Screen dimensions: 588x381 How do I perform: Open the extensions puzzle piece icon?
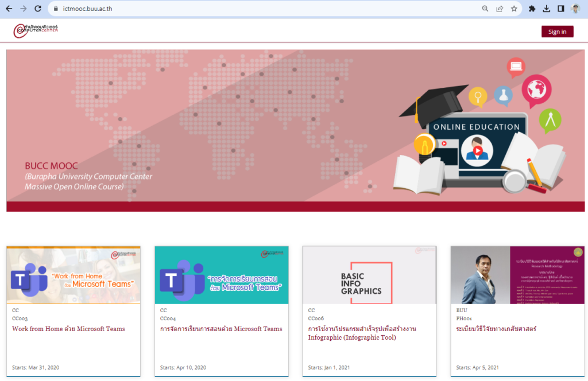[532, 9]
